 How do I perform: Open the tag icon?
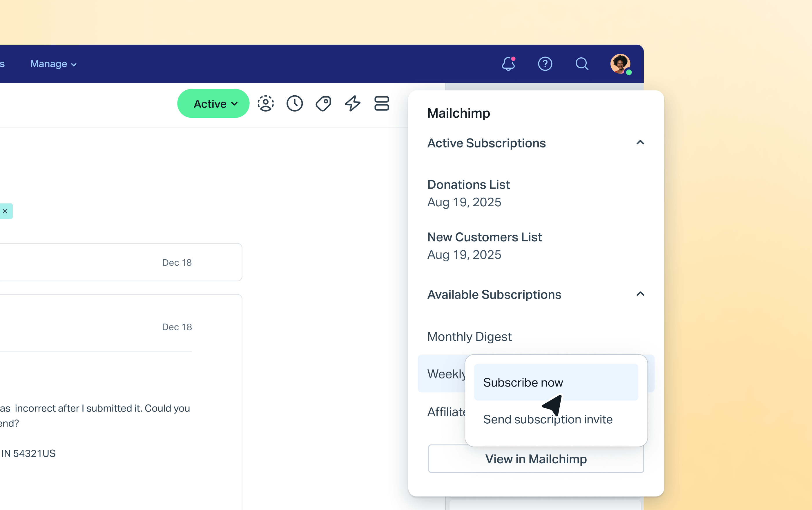tap(323, 103)
